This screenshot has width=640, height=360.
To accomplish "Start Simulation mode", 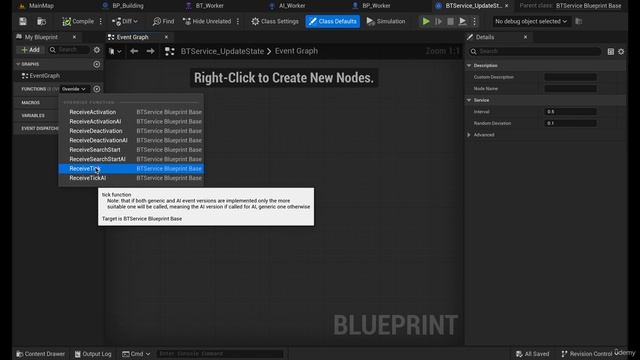I will (x=386, y=21).
